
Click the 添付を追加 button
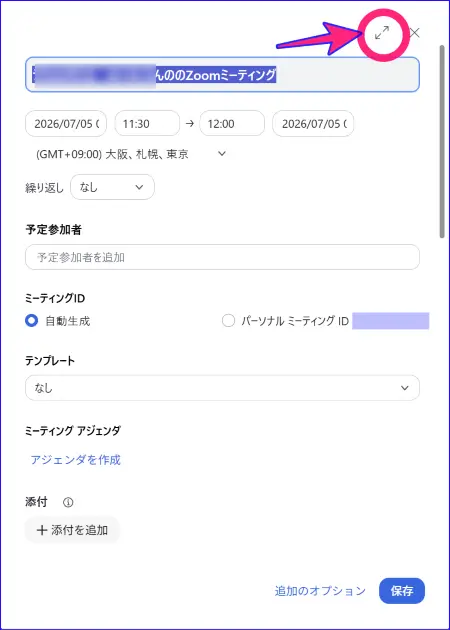click(72, 530)
